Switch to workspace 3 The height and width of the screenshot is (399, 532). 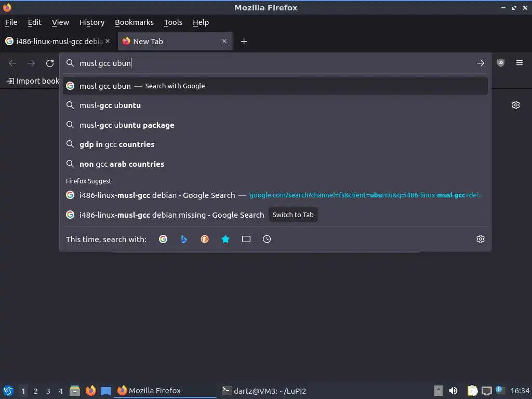pos(48,391)
